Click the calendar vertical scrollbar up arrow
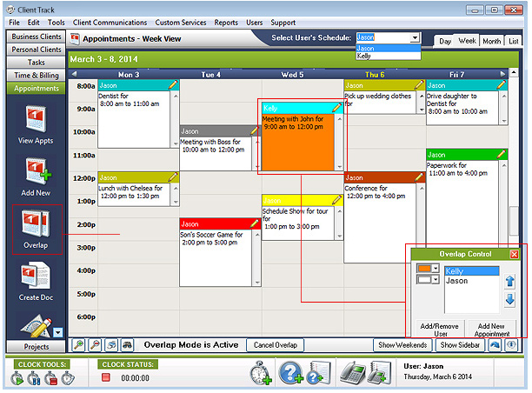 (x=514, y=72)
